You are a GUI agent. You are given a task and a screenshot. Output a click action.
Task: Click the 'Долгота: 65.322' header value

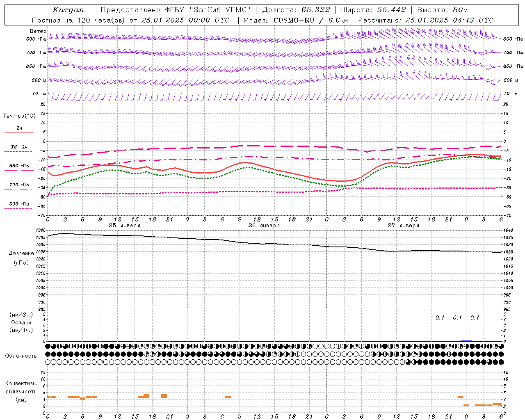coord(295,10)
